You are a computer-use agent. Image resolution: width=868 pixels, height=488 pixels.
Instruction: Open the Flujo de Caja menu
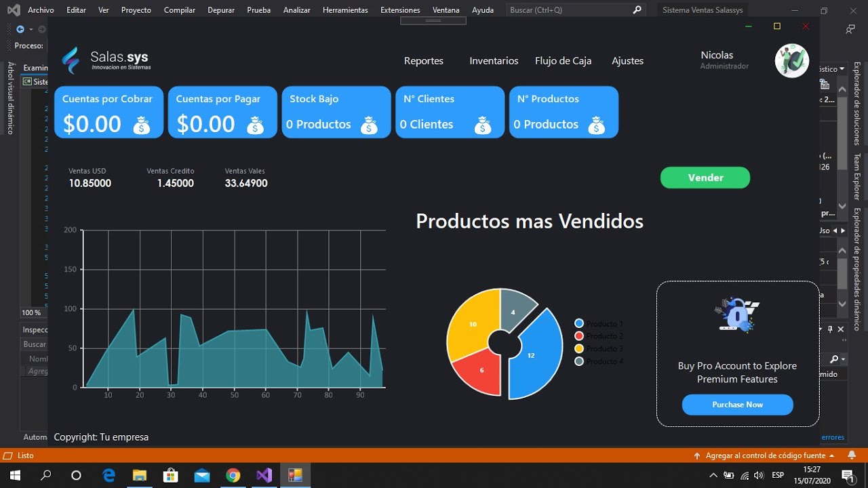coord(563,61)
